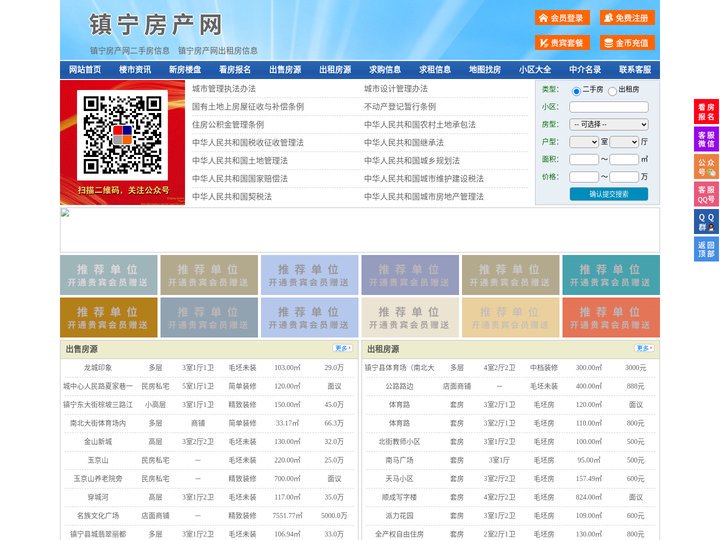Click the 小区 input field
The image size is (720, 540).
click(609, 107)
